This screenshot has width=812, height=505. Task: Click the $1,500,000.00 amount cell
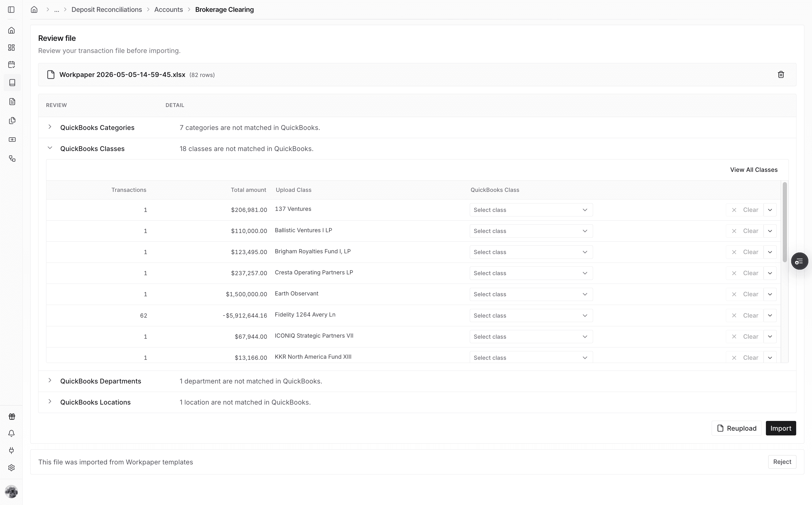(x=246, y=294)
